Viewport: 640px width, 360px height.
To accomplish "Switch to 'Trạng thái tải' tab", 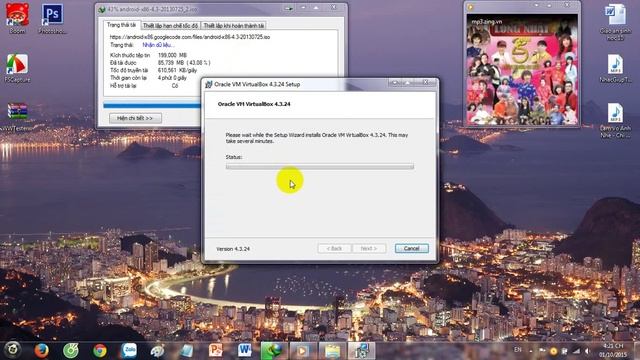I will tap(121, 25).
